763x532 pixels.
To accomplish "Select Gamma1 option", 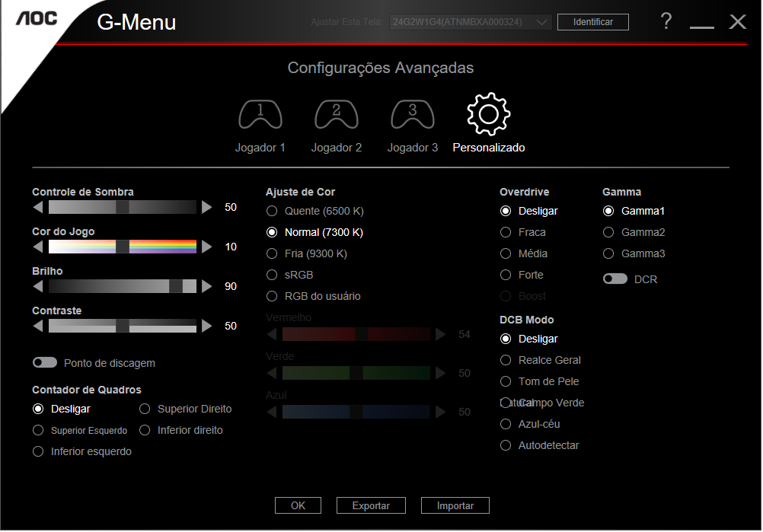I will tap(634, 211).
